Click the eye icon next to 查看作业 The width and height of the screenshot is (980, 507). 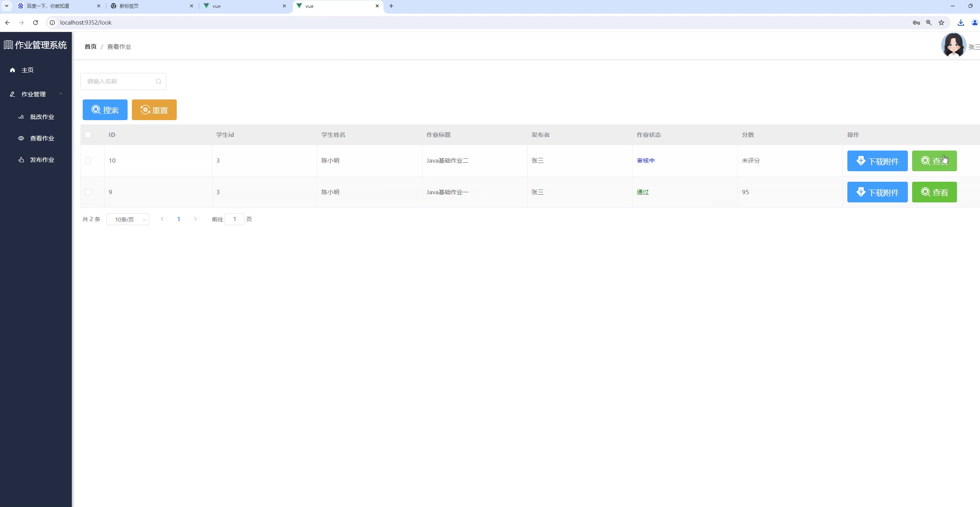(21, 138)
